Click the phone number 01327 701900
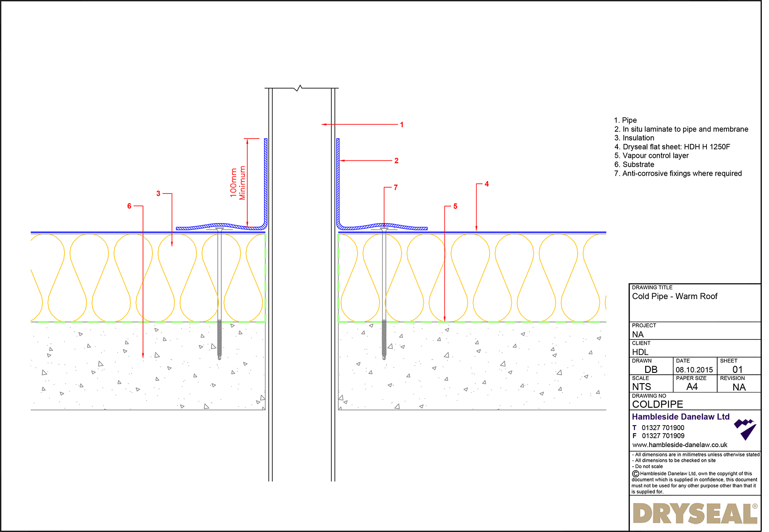769x532 pixels. click(663, 427)
